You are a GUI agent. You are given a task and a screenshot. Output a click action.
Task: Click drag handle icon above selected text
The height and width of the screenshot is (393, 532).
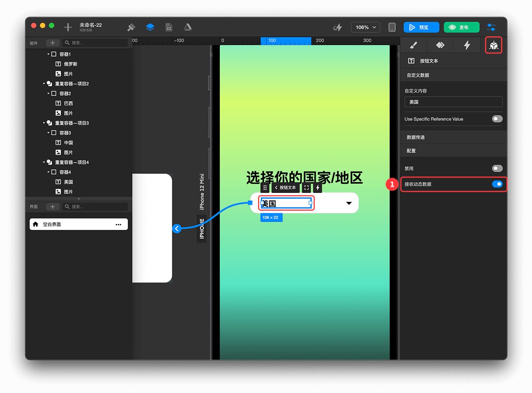point(265,188)
